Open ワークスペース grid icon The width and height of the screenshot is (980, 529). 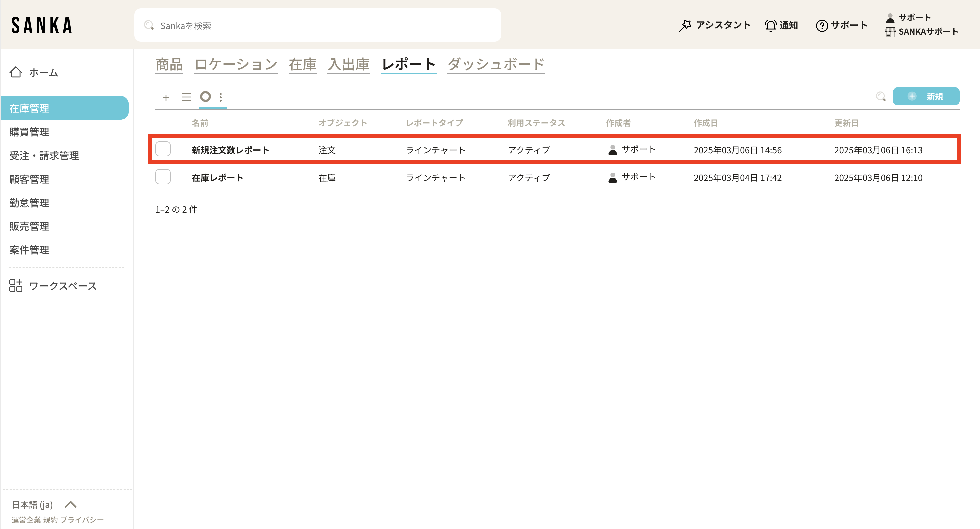point(16,286)
